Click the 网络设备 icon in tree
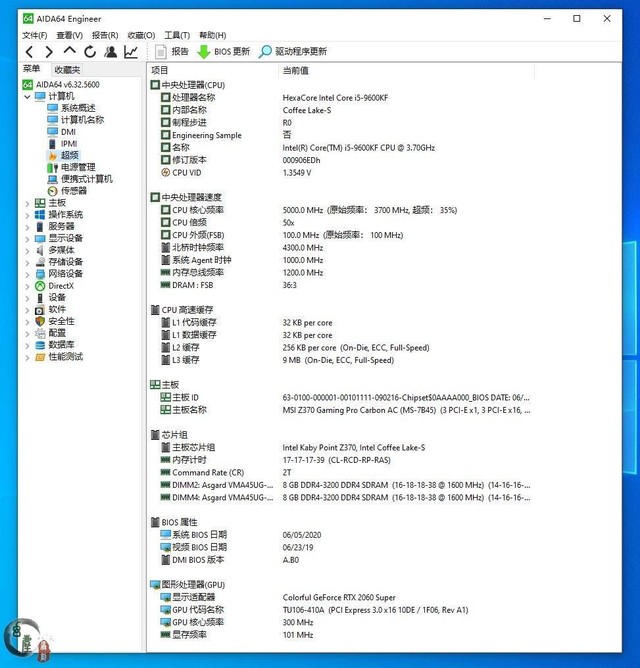Screen dimensions: 640x668 (x=40, y=274)
